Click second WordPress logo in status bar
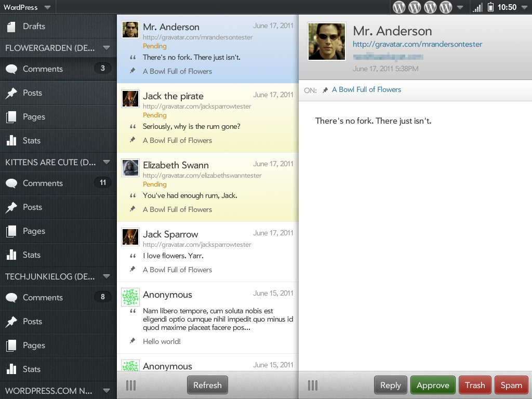Image resolution: width=532 pixels, height=399 pixels. click(415, 7)
